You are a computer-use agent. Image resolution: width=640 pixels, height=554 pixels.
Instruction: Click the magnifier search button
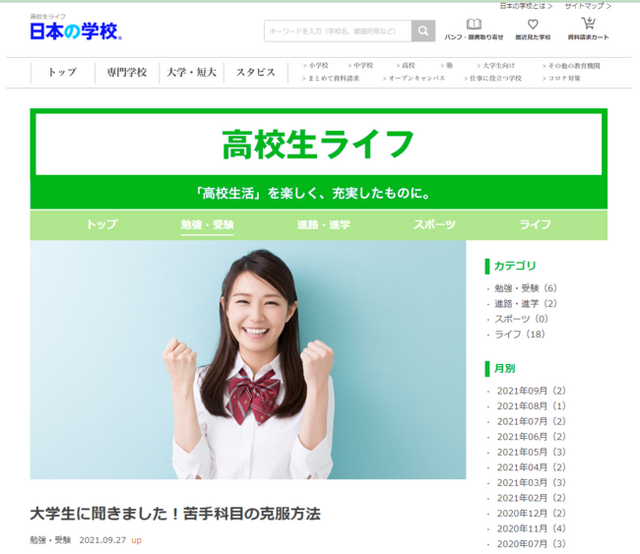click(423, 31)
